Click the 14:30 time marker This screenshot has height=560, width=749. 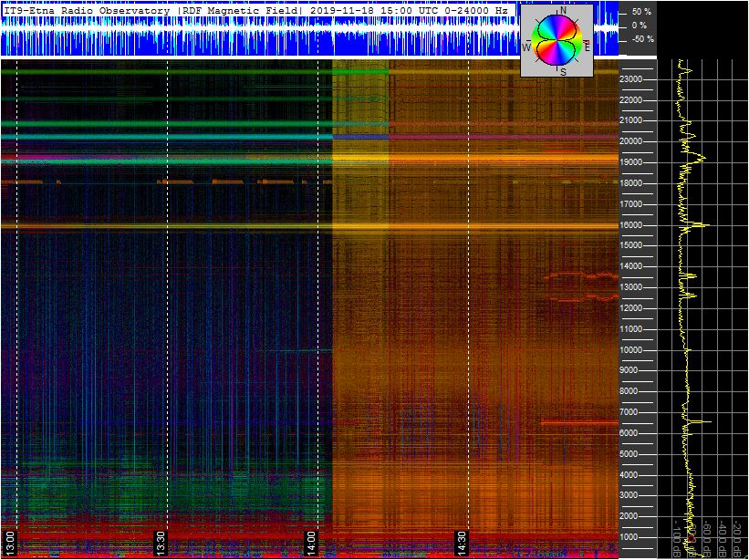[x=462, y=543]
